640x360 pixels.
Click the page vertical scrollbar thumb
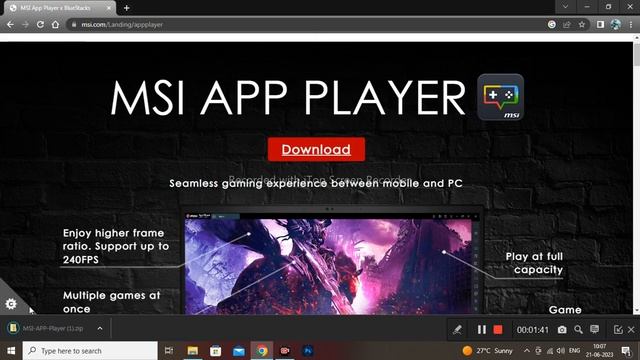(x=636, y=54)
